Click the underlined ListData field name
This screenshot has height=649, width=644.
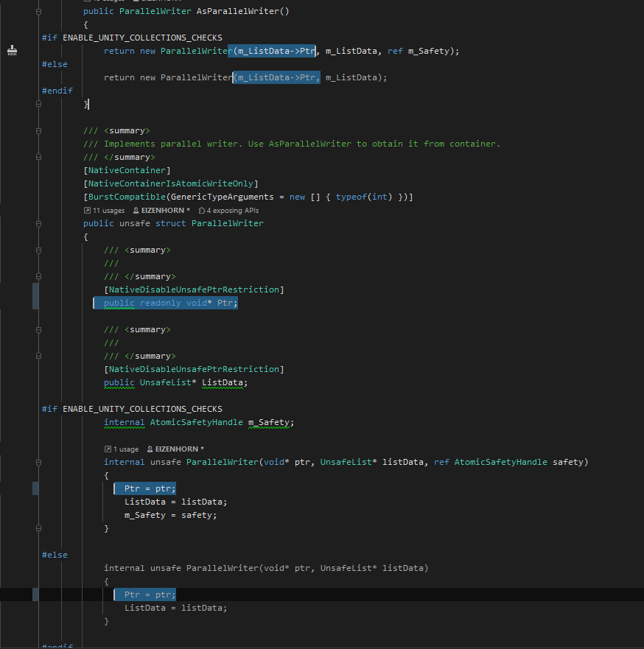click(x=223, y=383)
